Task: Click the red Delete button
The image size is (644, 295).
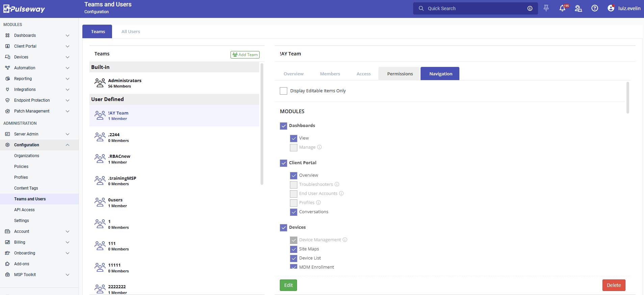Action: (614, 285)
